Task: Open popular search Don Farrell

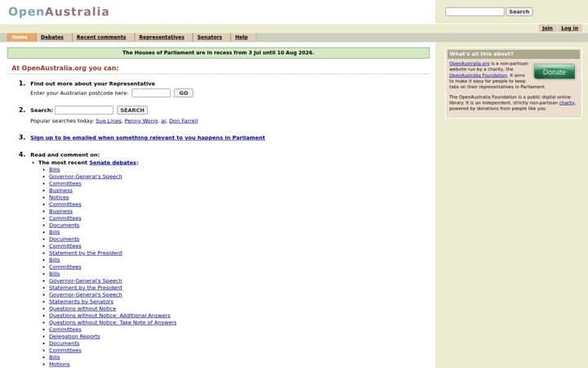Action: 184,121
